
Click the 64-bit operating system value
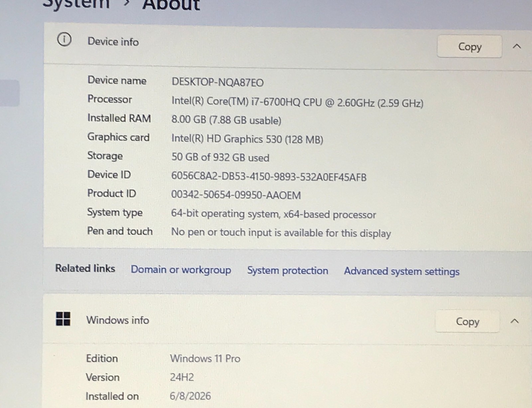tap(274, 214)
